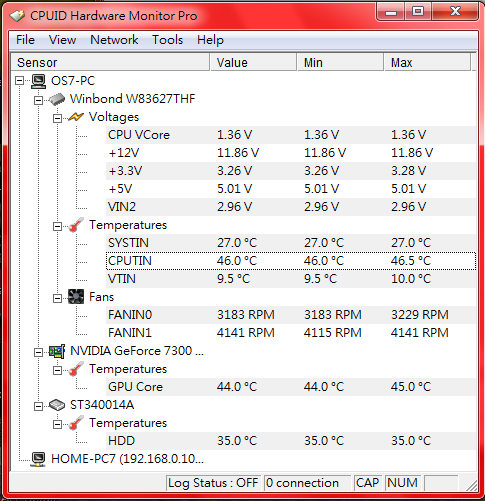Click the Winbond W83627THF label
This screenshot has height=501, width=485.
132,99
